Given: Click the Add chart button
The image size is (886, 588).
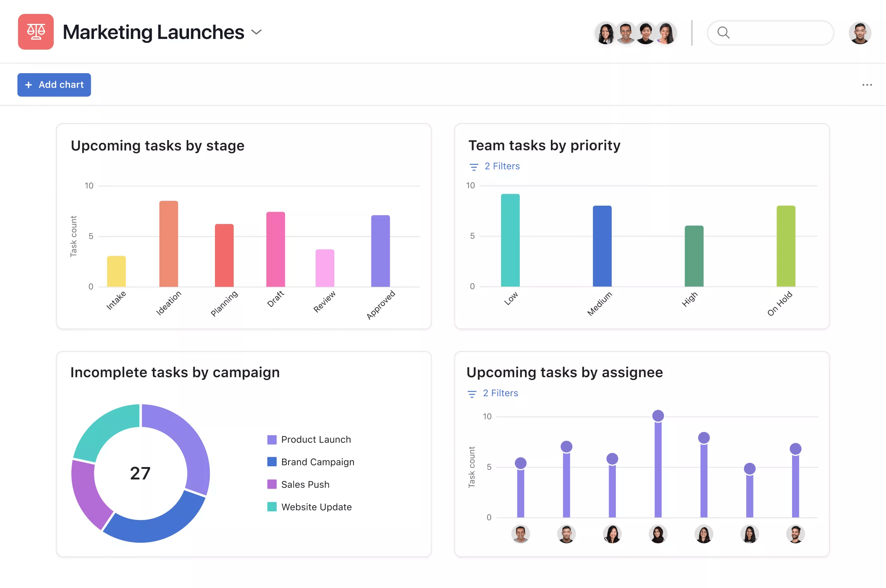Looking at the screenshot, I should click(54, 85).
